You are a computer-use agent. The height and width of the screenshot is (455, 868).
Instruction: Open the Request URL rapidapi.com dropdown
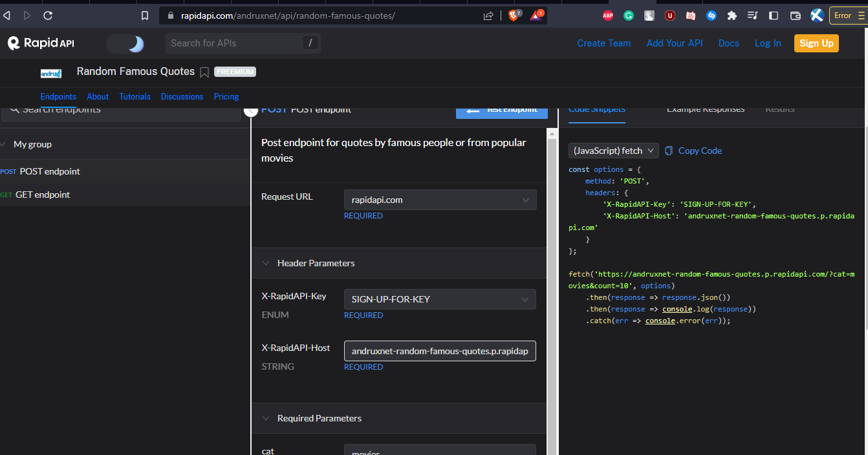(x=440, y=200)
